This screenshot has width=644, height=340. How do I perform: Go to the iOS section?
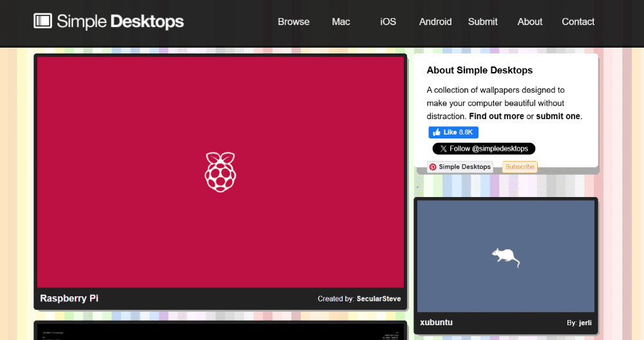click(x=388, y=22)
